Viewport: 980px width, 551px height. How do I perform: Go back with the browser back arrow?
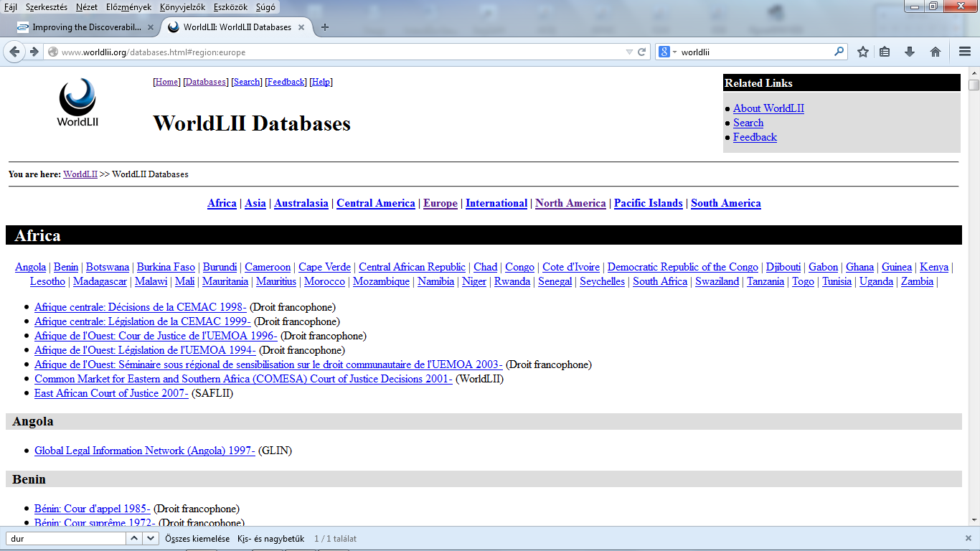pos(14,52)
